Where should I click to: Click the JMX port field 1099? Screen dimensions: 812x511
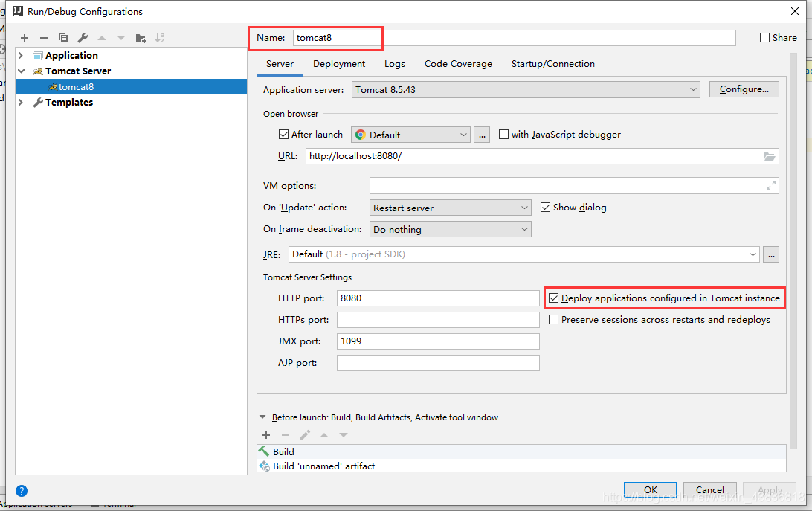pyautogui.click(x=438, y=341)
